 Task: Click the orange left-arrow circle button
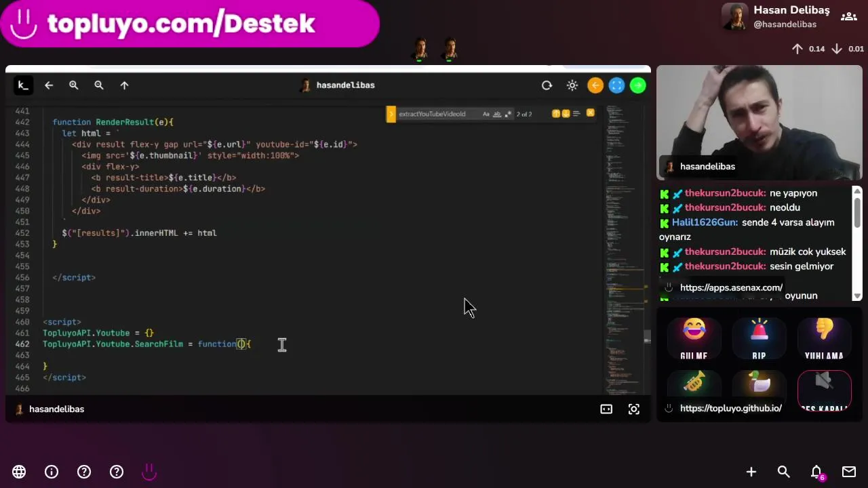coord(595,85)
